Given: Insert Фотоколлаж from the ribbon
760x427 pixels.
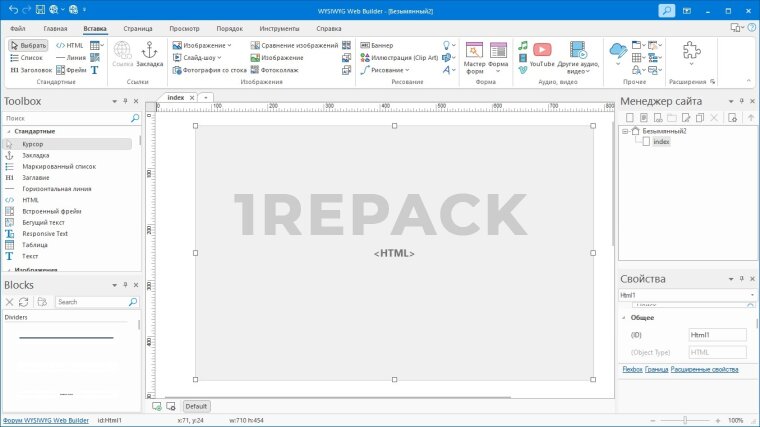Looking at the screenshot, I should 275,70.
